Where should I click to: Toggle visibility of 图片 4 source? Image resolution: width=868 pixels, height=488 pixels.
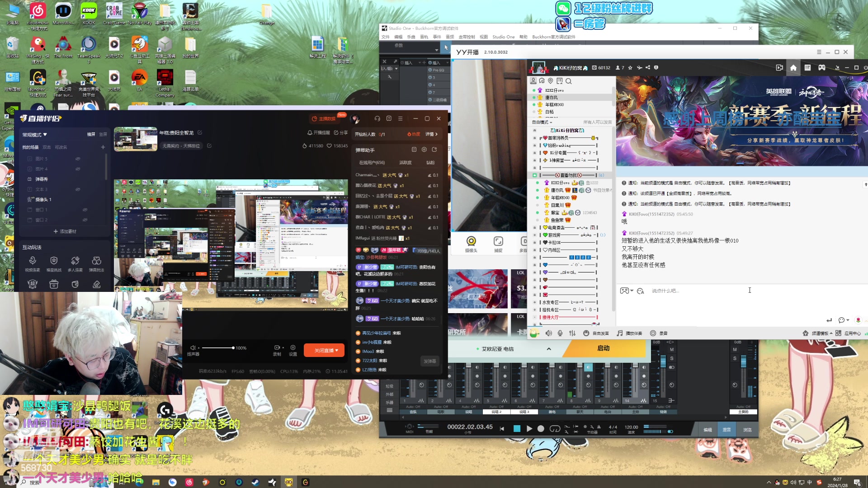[78, 169]
